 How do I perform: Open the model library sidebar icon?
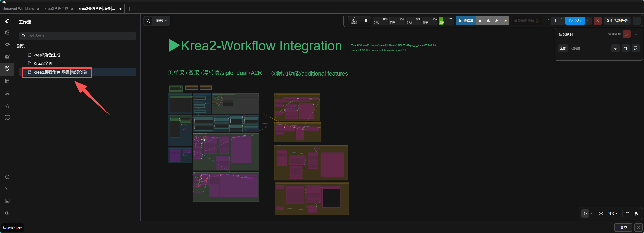pos(7,57)
